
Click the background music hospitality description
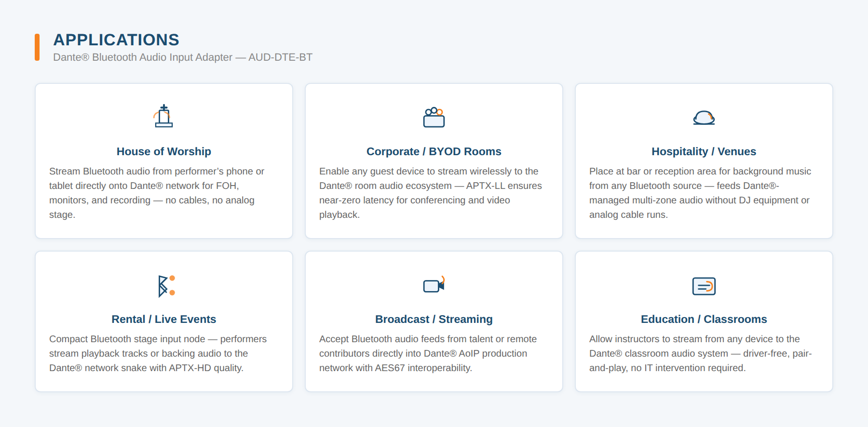click(700, 193)
